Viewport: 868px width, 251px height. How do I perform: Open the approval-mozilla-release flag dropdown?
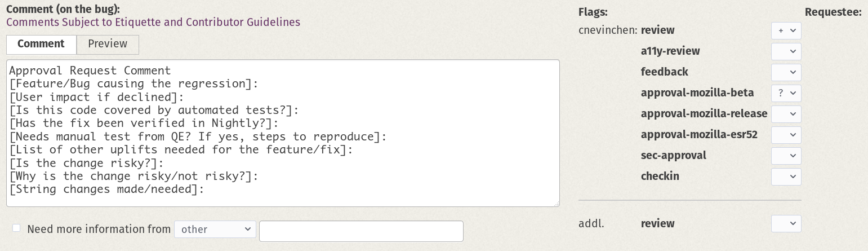(786, 114)
